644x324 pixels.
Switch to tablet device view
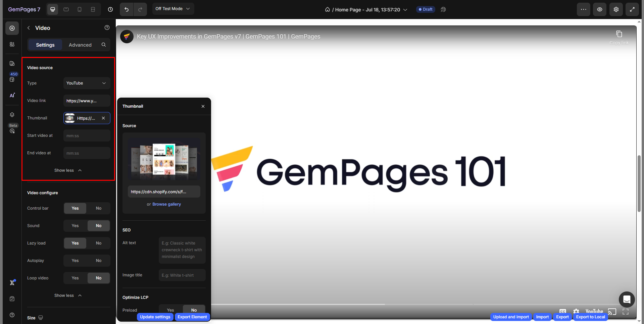click(66, 9)
